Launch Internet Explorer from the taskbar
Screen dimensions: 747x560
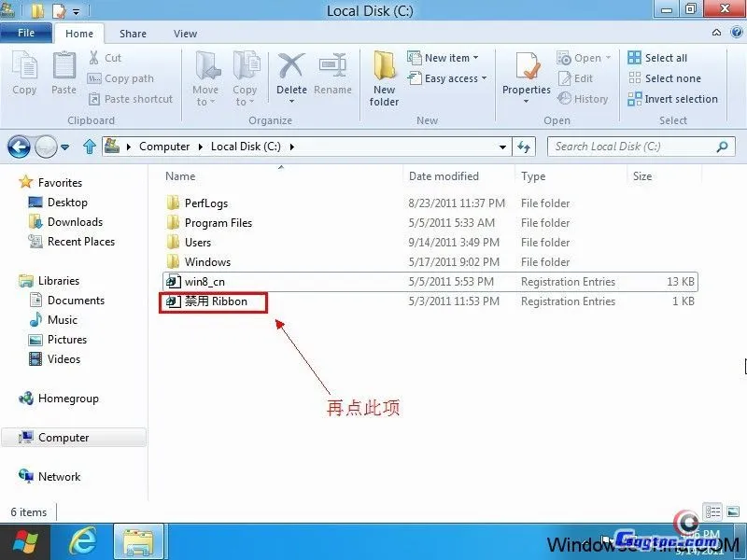[x=83, y=540]
